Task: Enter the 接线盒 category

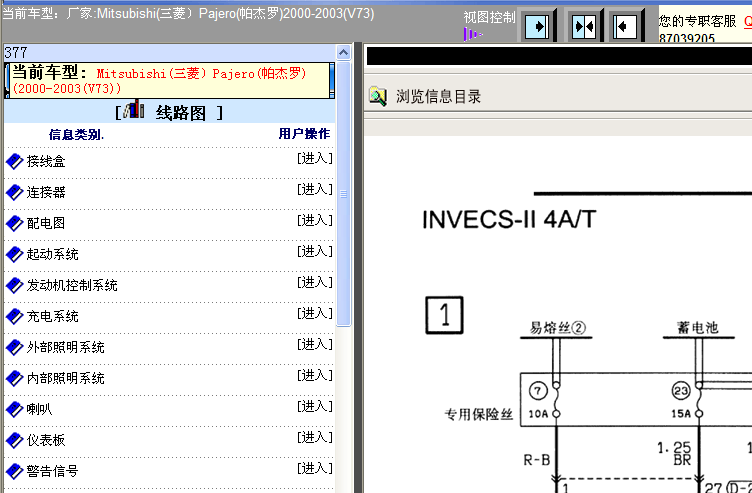Action: [315, 158]
